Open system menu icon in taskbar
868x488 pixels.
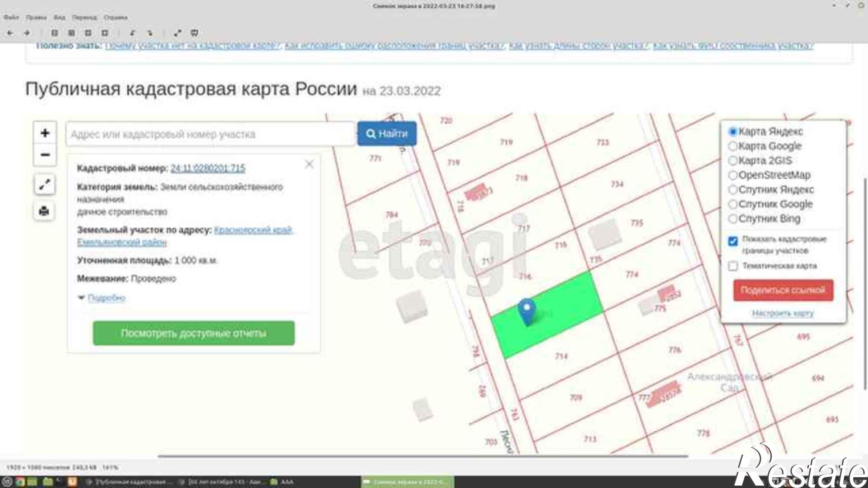tap(7, 481)
